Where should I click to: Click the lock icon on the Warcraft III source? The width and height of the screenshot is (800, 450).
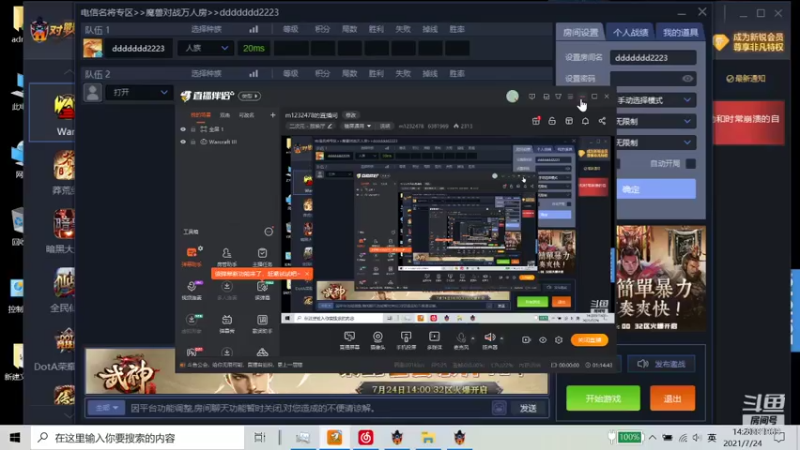pos(193,142)
